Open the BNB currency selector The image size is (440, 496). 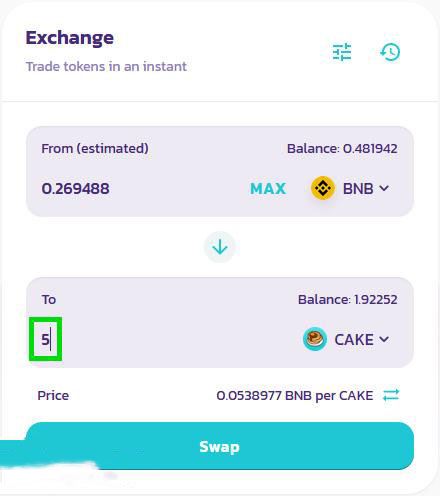pos(350,188)
